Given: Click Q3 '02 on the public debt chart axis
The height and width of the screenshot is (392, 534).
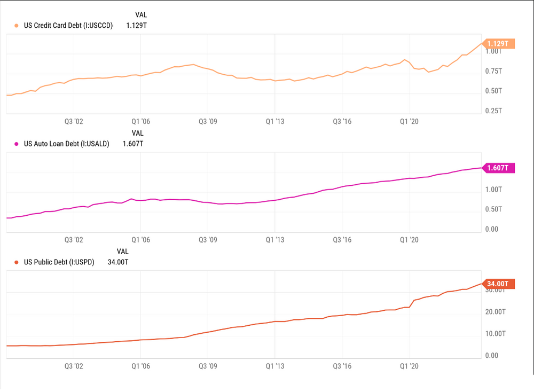Looking at the screenshot, I should pyautogui.click(x=73, y=366).
